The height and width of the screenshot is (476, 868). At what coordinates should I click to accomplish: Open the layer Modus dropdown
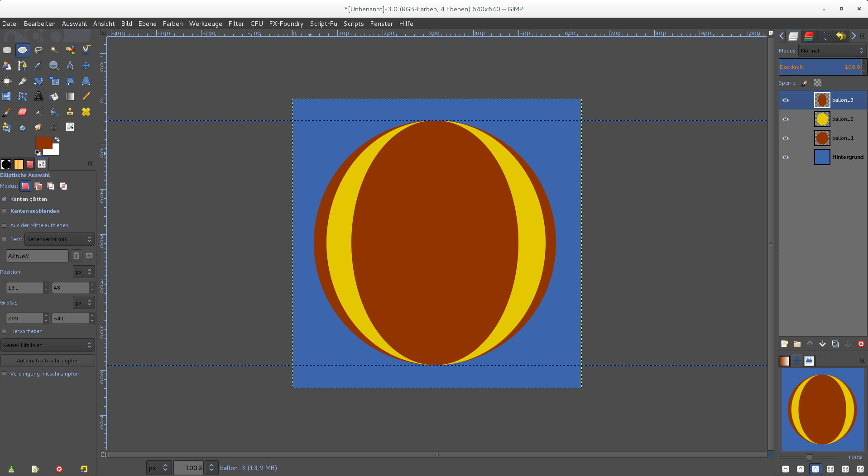point(832,51)
